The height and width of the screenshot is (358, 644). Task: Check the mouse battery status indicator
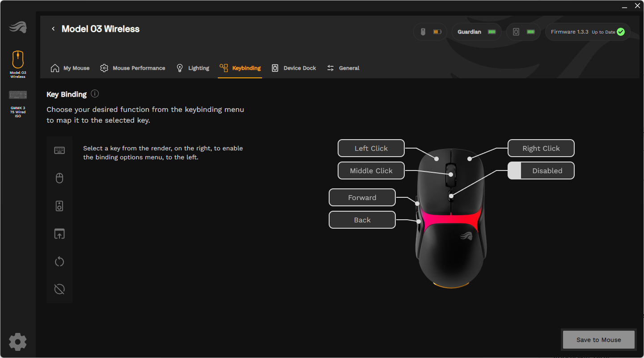click(430, 32)
